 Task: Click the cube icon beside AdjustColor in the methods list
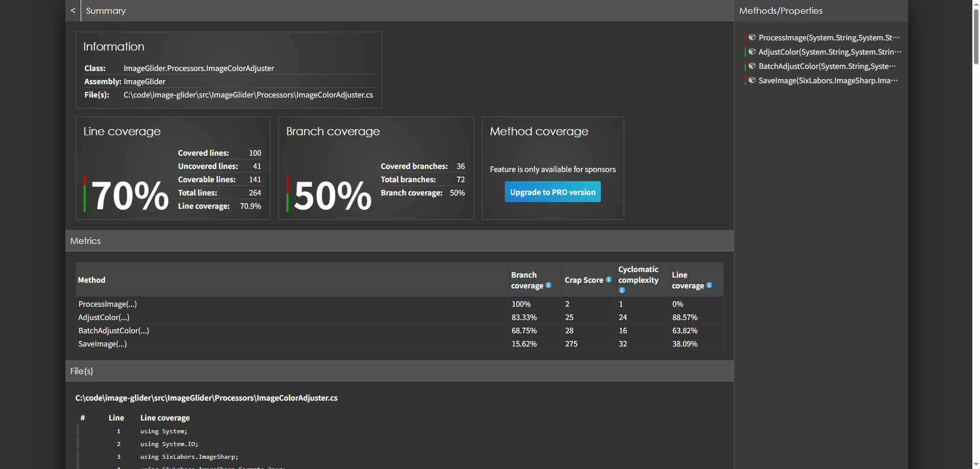752,52
